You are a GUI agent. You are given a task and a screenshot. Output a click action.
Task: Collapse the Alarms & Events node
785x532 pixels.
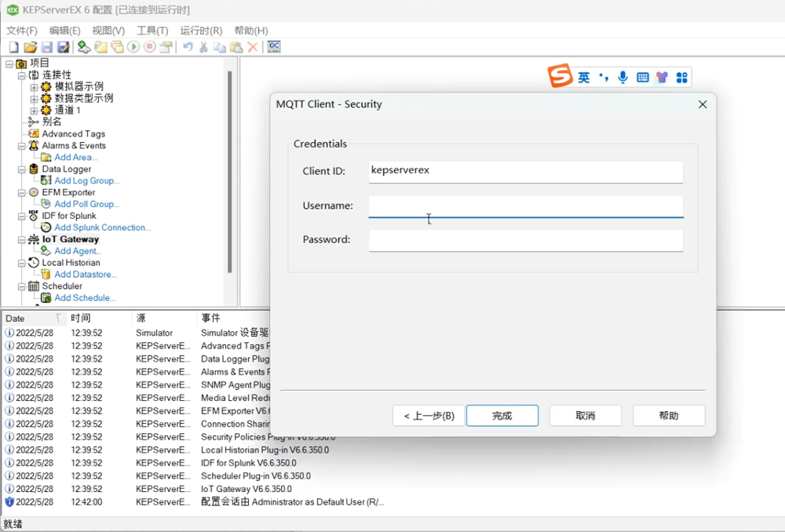(21, 146)
